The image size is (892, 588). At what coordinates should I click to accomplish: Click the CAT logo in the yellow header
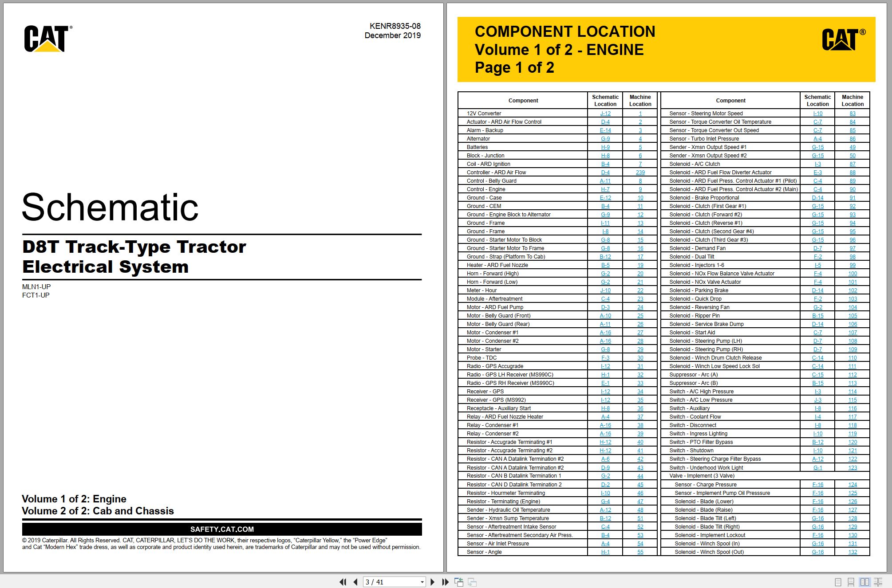[844, 39]
